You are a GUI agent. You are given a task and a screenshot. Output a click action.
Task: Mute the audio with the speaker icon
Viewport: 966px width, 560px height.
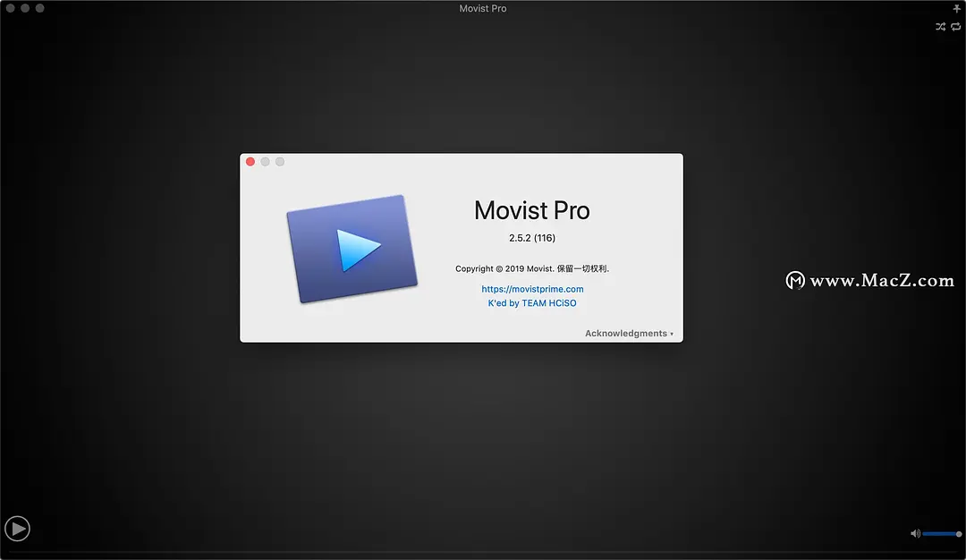[916, 533]
